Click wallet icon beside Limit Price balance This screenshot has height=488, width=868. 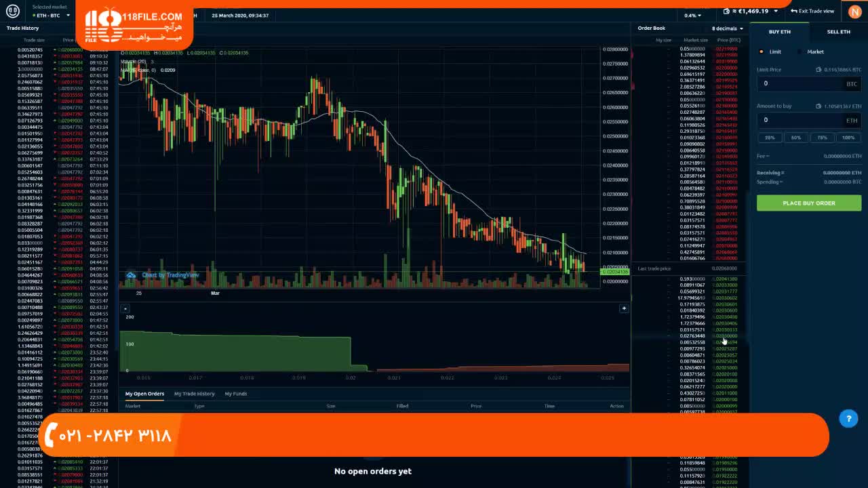818,70
